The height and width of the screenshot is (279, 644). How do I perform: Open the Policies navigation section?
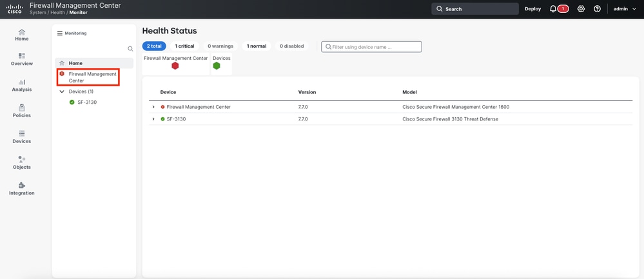coord(22,111)
